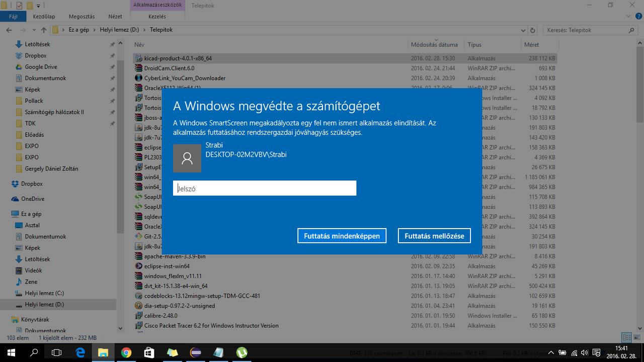Open Google Chrome from taskbar
644x362 pixels.
tap(126, 352)
